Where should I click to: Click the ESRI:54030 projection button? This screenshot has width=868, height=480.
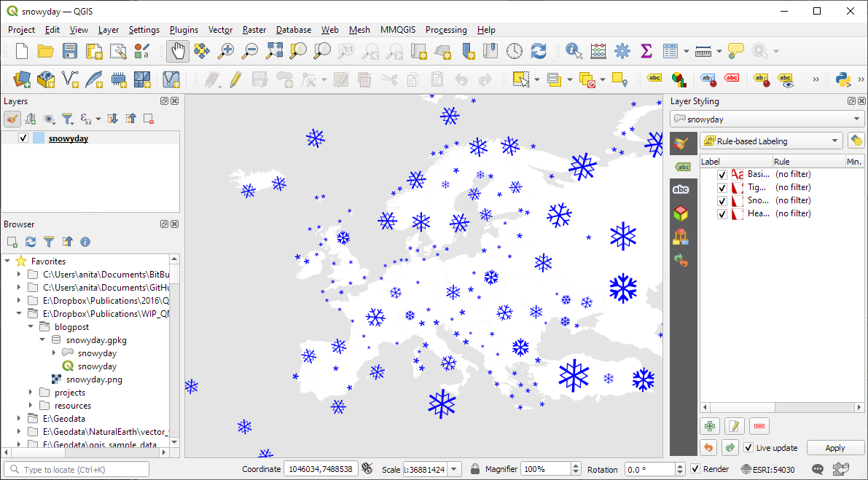point(770,469)
